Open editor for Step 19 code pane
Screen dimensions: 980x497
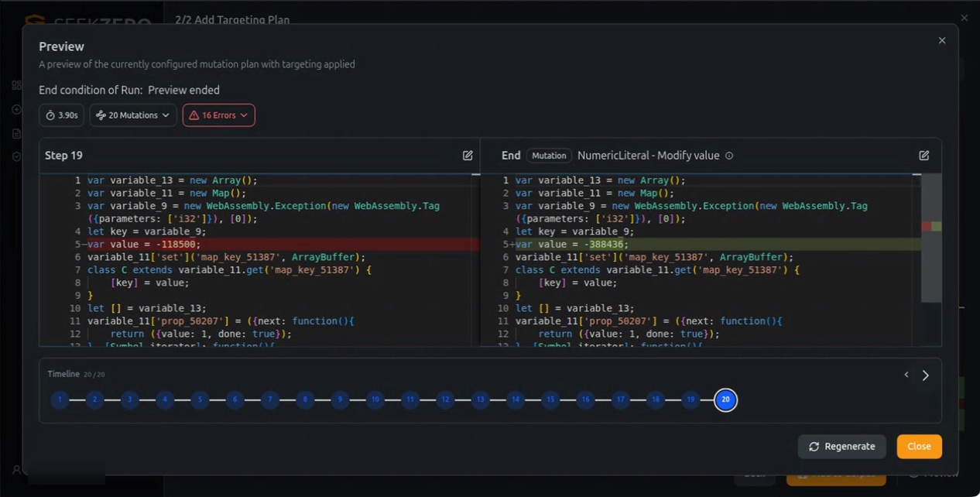coord(468,156)
